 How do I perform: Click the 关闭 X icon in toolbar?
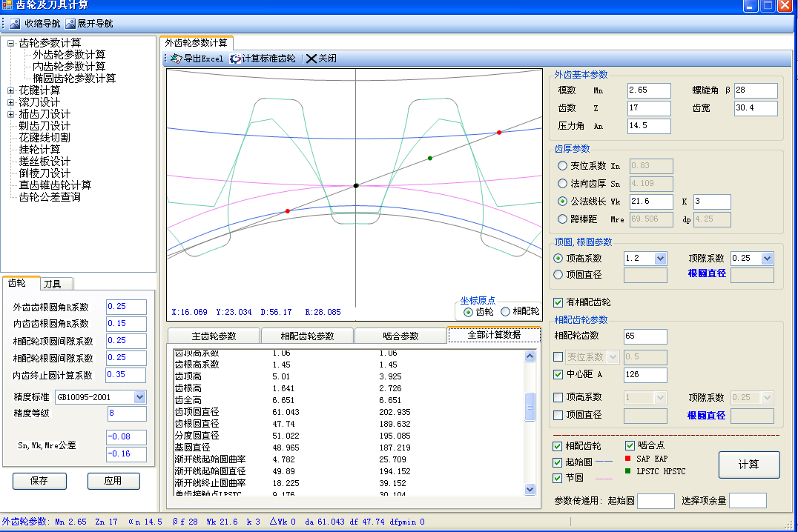pyautogui.click(x=311, y=59)
